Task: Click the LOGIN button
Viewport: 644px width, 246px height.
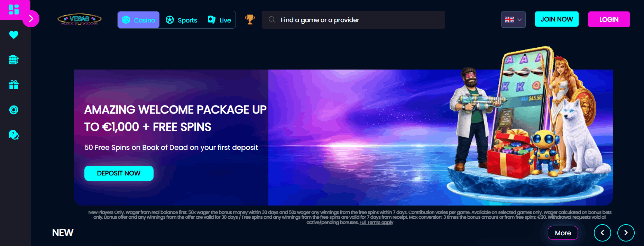Action: [609, 19]
